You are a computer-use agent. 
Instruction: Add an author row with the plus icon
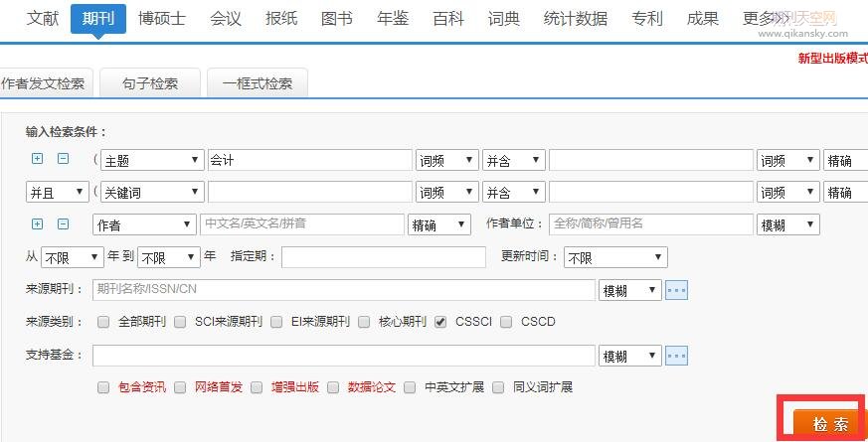38,224
